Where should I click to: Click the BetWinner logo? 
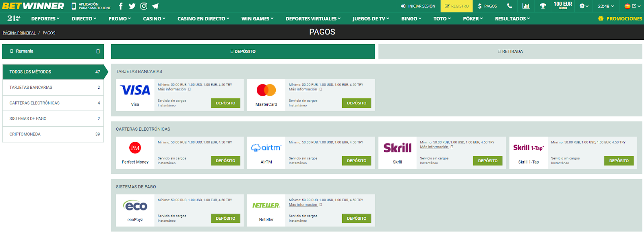[x=33, y=6]
